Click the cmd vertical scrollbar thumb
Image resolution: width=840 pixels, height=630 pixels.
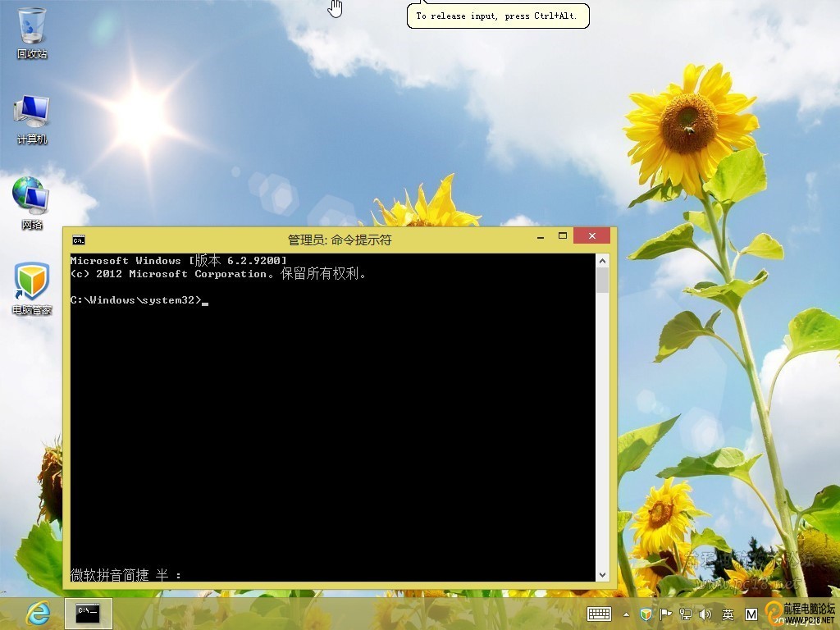[x=603, y=281]
